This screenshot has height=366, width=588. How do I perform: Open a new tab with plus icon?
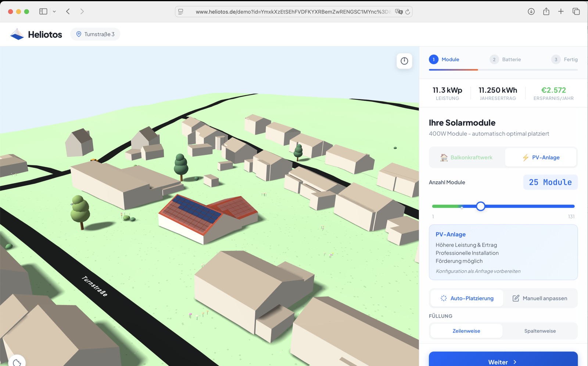point(561,11)
